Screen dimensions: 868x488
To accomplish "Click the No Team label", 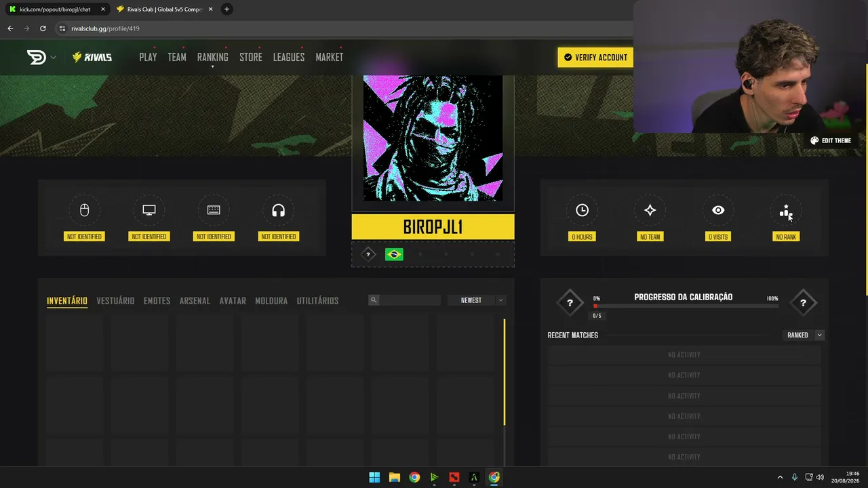I will [x=650, y=237].
